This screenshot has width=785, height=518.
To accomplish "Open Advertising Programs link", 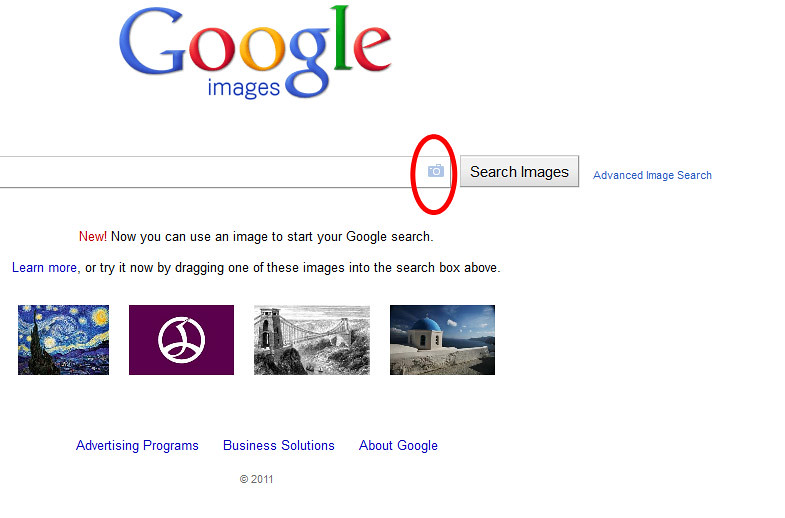I will (137, 445).
